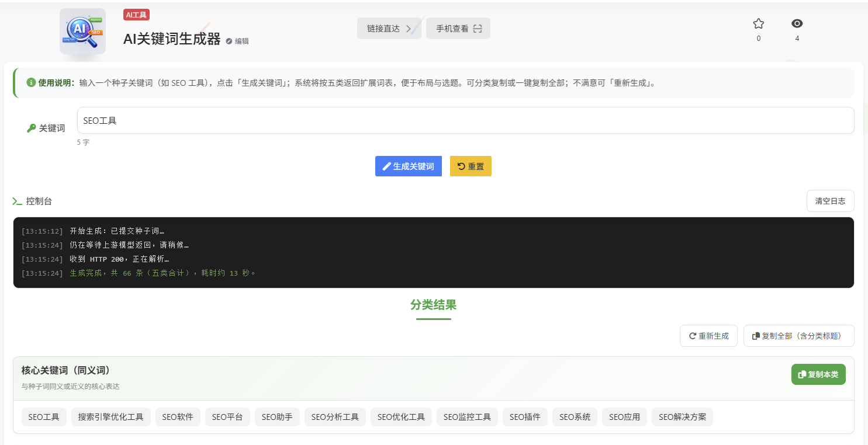Image resolution: width=868 pixels, height=445 pixels.
Task: Click the terminal icon beside 控制台
Action: point(17,201)
